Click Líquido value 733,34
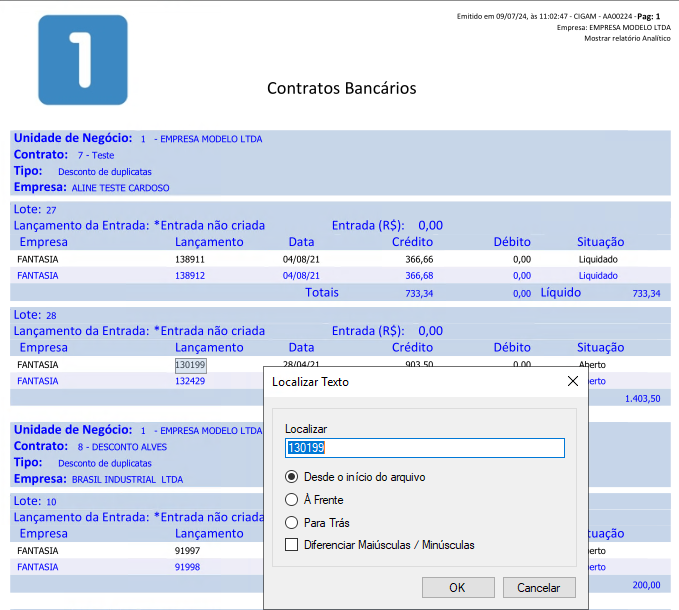This screenshot has height=610, width=679. click(646, 294)
